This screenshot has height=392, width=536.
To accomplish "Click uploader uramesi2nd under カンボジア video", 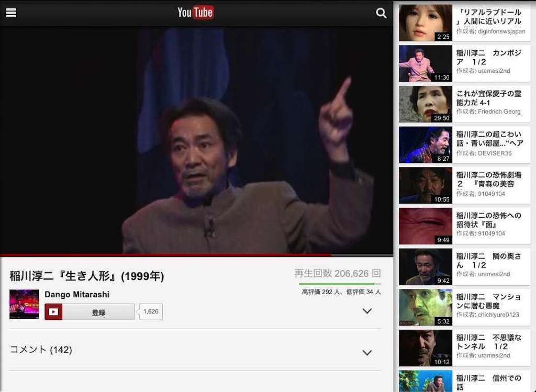I will tap(483, 71).
